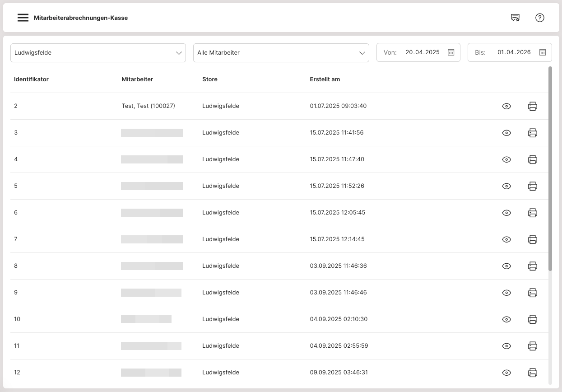Print the settlement with identifier 12
The image size is (562, 392).
point(533,373)
